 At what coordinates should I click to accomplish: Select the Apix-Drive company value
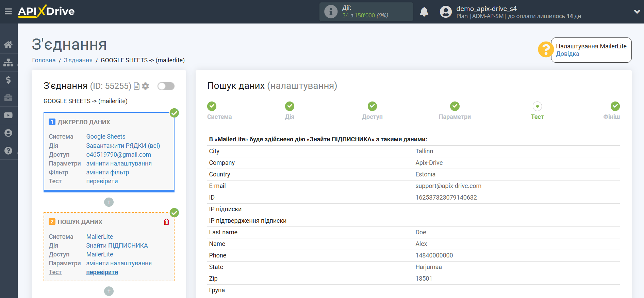429,163
